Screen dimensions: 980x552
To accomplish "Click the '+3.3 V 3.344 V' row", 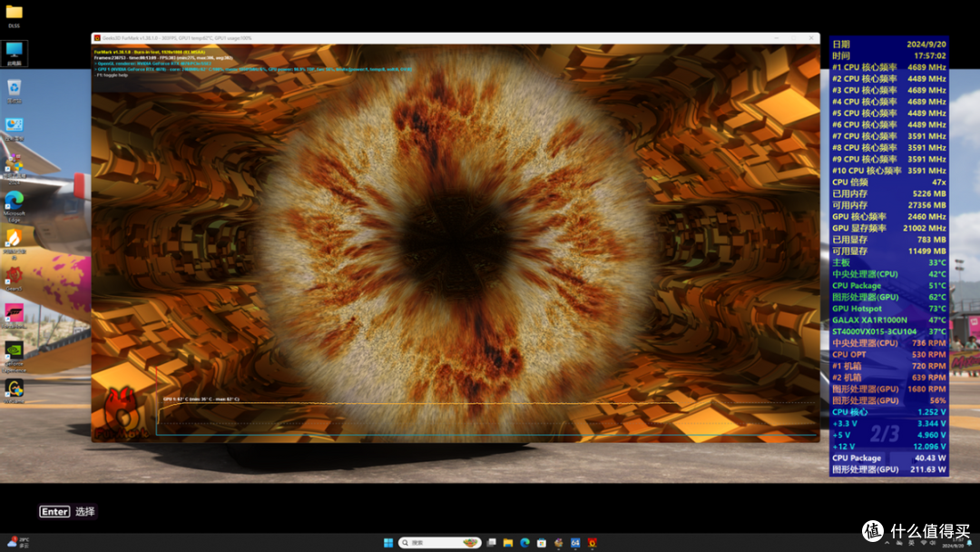I will [888, 423].
